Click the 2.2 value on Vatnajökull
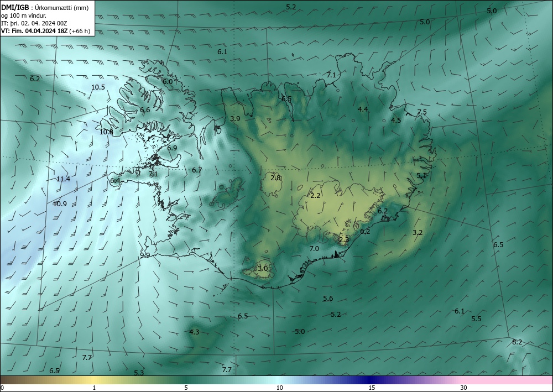This screenshot has width=553, height=392. click(x=315, y=196)
